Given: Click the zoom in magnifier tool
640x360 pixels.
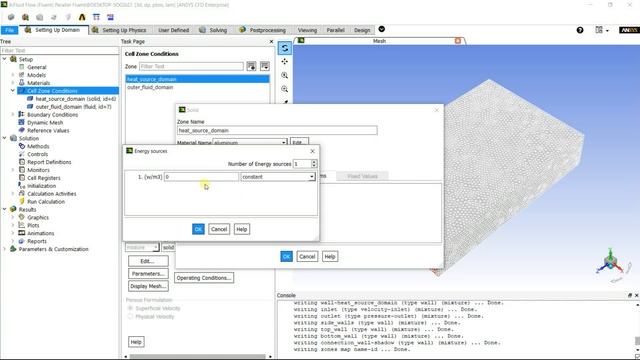Looking at the screenshot, I should [x=284, y=76].
